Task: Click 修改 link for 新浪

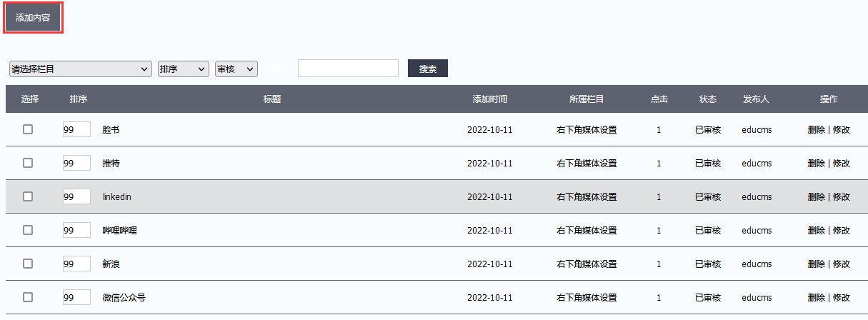Action: coord(842,264)
